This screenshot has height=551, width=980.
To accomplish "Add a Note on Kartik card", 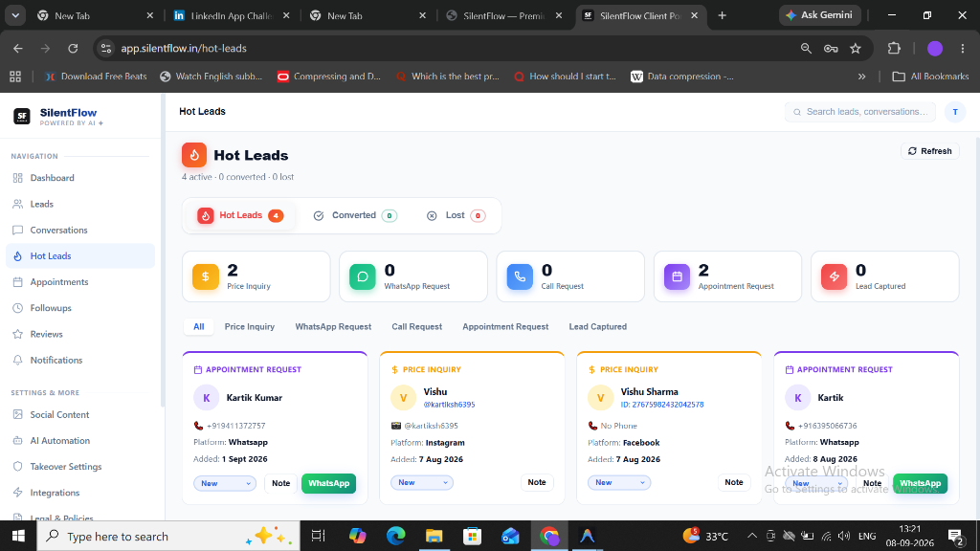I will pos(872,483).
